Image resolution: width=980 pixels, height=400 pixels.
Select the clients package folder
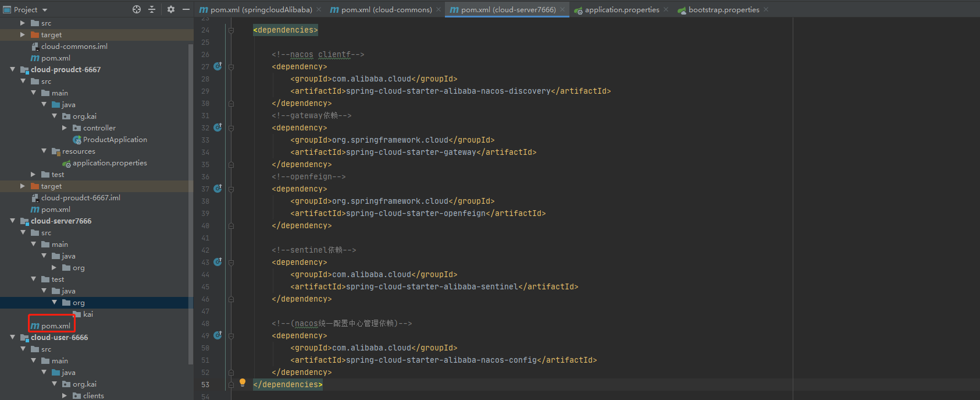coord(94,396)
